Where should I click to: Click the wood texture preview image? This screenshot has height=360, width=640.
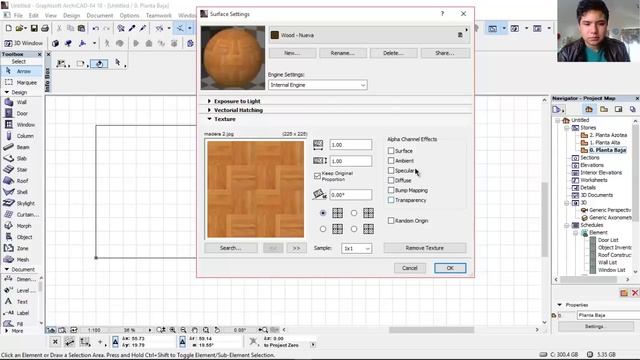256,189
